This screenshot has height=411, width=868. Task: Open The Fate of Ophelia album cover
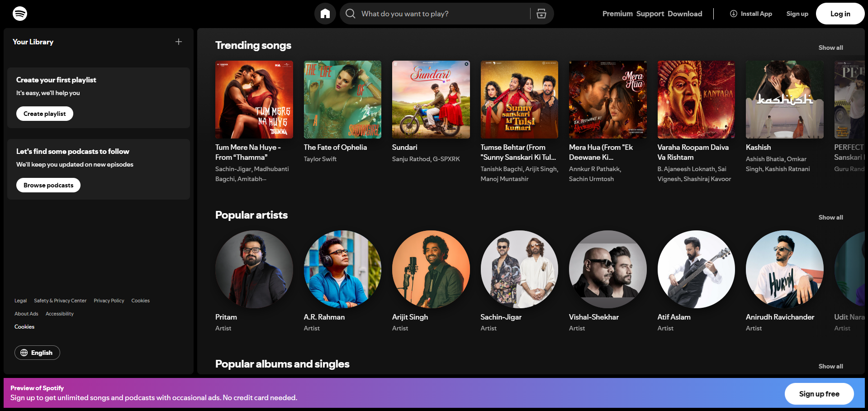(342, 100)
